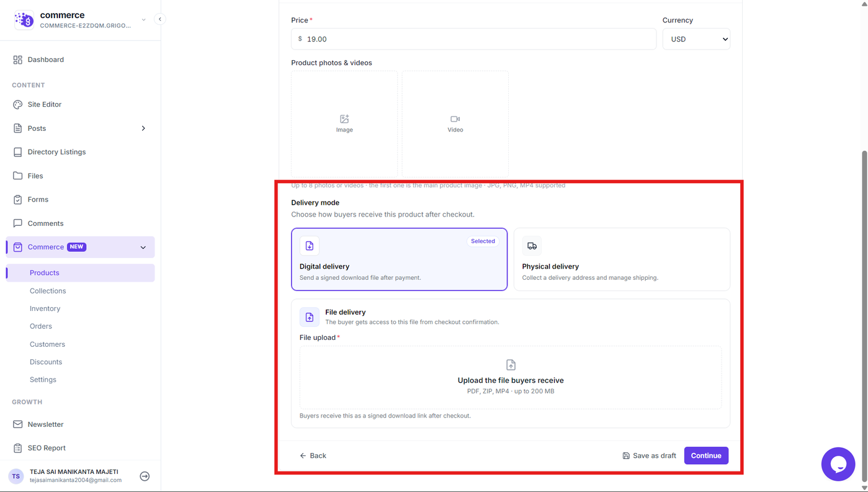Collapse the sidebar with the arrow icon
The height and width of the screenshot is (492, 868).
tap(160, 19)
